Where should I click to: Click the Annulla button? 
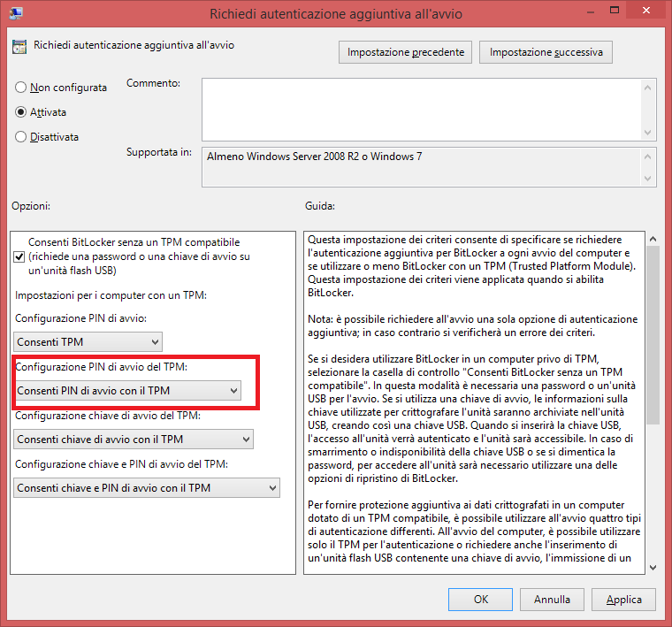tap(552, 599)
